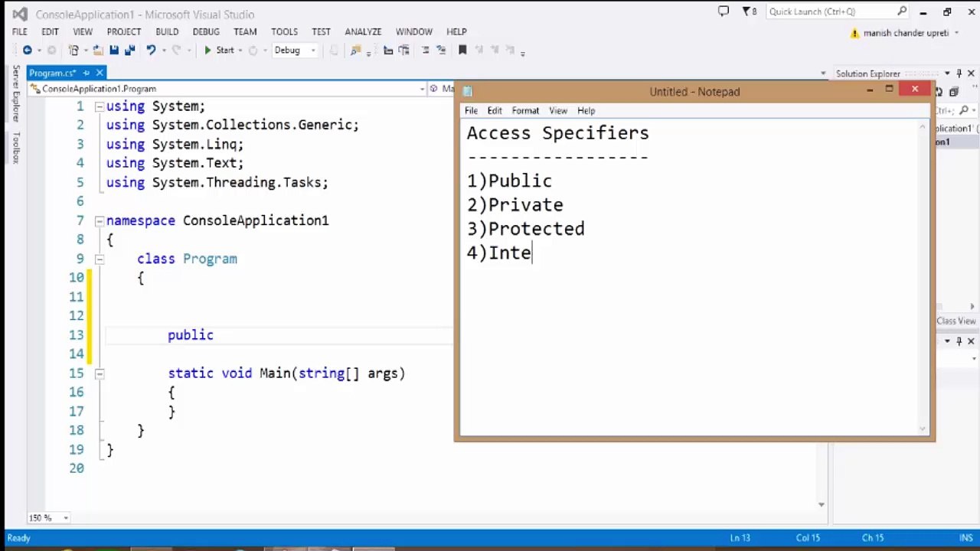The width and height of the screenshot is (980, 551).
Task: Open Notepad's Format menu
Action: (x=525, y=111)
